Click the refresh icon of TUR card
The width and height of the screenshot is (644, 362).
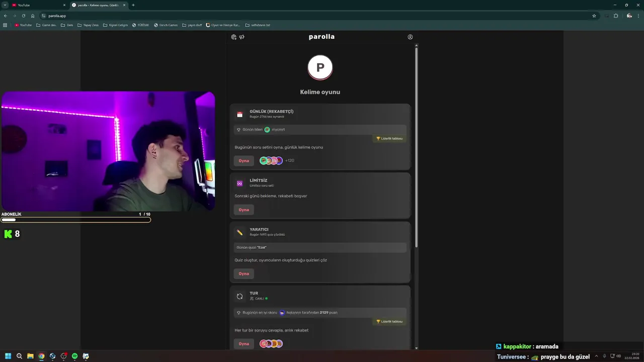point(239,296)
